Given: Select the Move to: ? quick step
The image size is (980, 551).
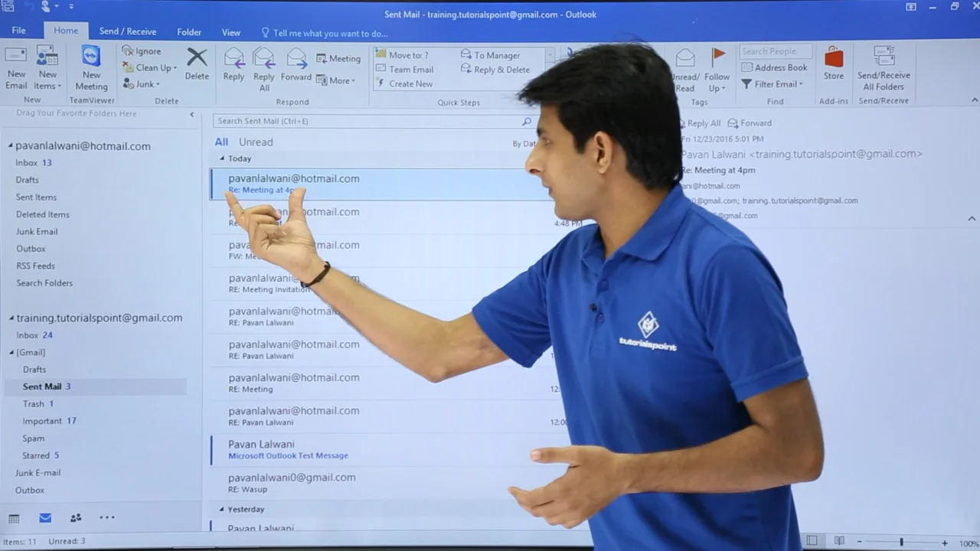Looking at the screenshot, I should 403,55.
